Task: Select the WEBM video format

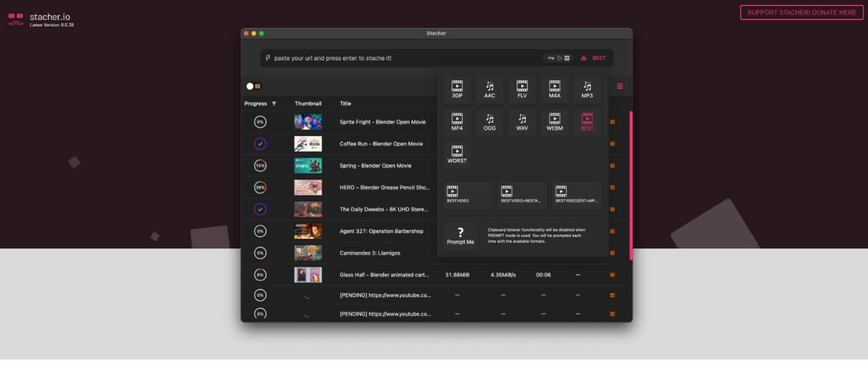Action: 554,122
